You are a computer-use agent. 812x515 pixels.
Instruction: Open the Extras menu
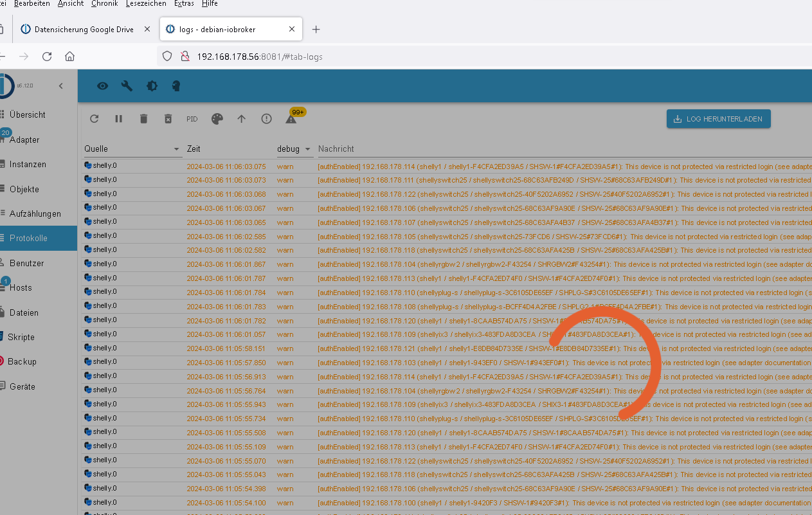(184, 4)
